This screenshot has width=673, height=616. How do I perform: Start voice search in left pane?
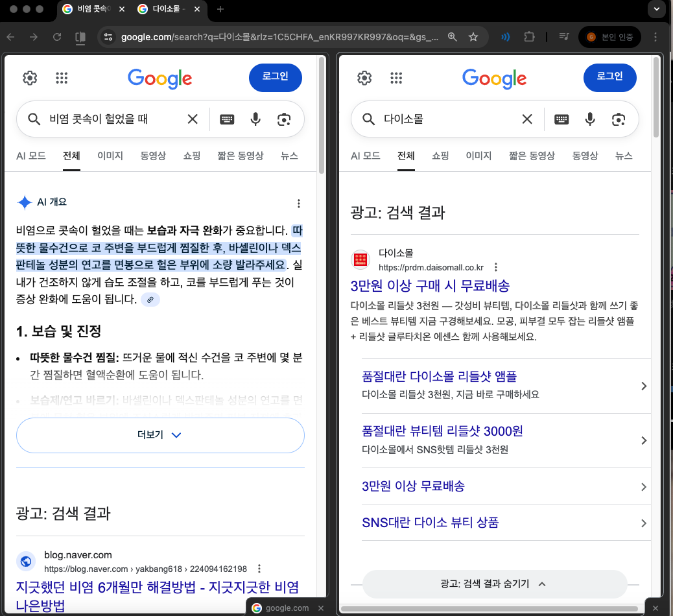(x=255, y=119)
